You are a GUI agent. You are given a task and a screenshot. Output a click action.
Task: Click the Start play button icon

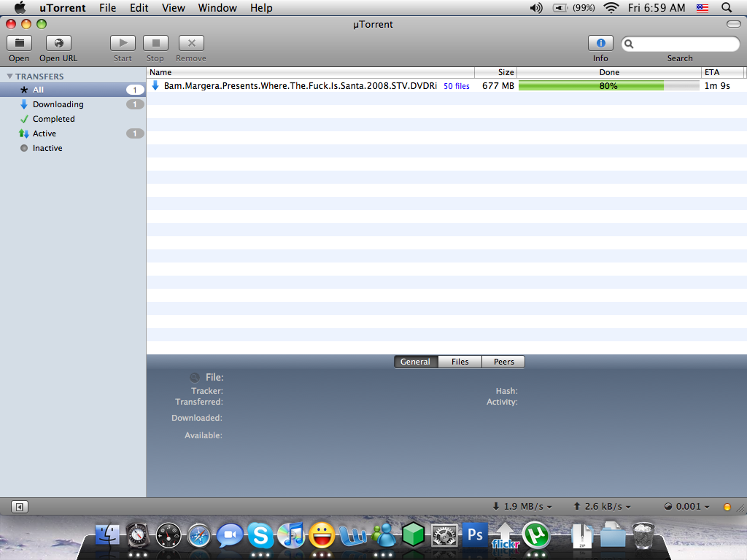click(x=123, y=43)
